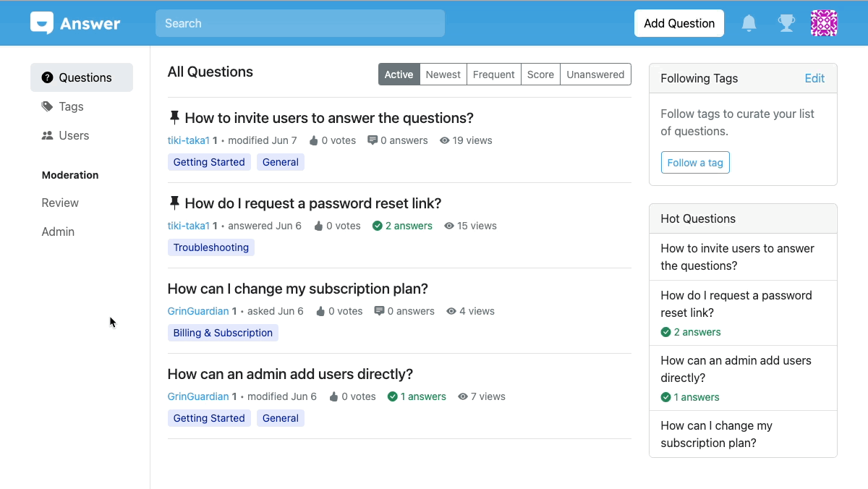Click the tiki-taka1 username link

[189, 140]
